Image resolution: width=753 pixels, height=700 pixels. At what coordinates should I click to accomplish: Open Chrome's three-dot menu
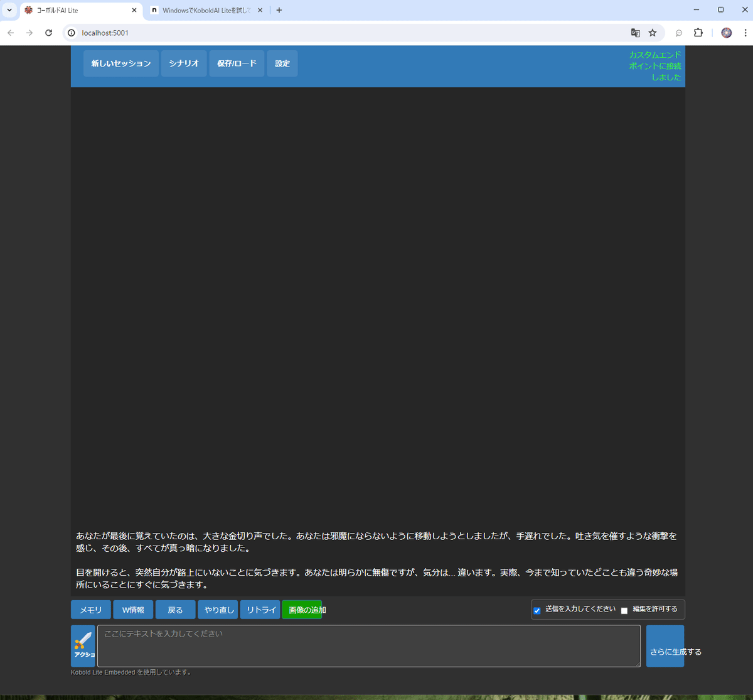click(745, 33)
